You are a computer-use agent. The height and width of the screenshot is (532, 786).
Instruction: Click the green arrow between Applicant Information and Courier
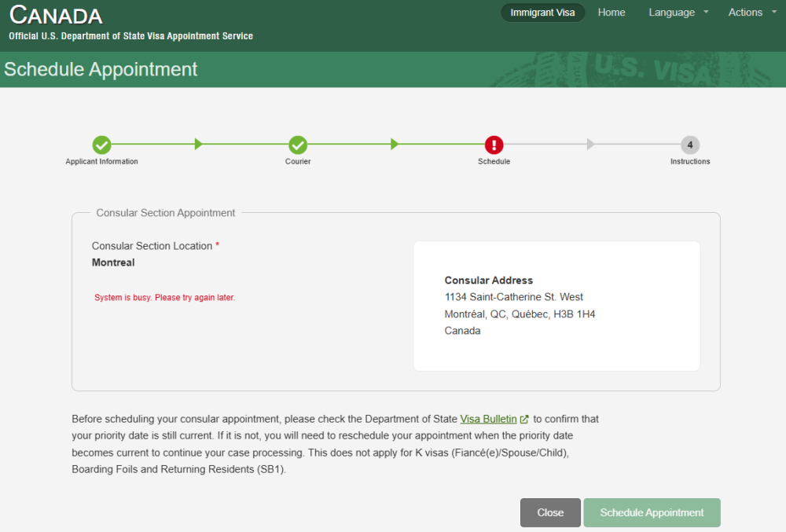coord(199,145)
